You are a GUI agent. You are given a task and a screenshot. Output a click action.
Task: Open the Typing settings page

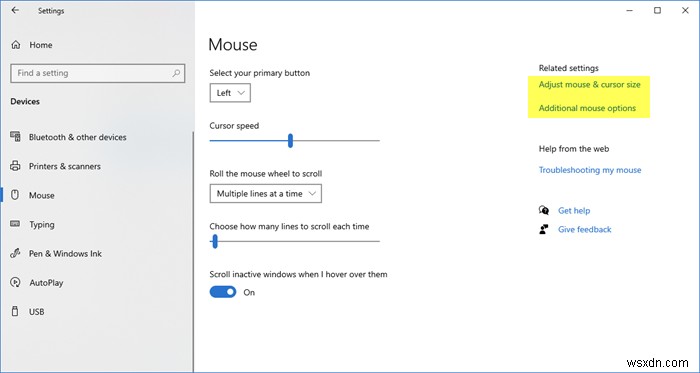click(x=42, y=224)
